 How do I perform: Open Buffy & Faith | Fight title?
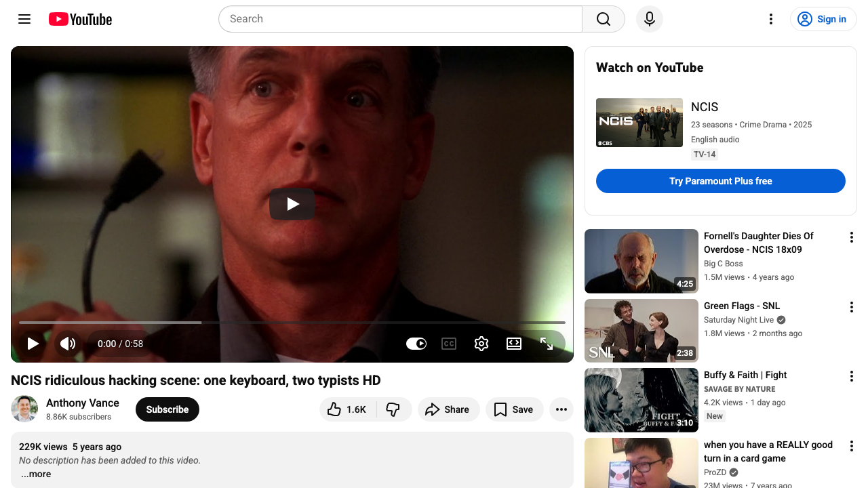tap(745, 375)
